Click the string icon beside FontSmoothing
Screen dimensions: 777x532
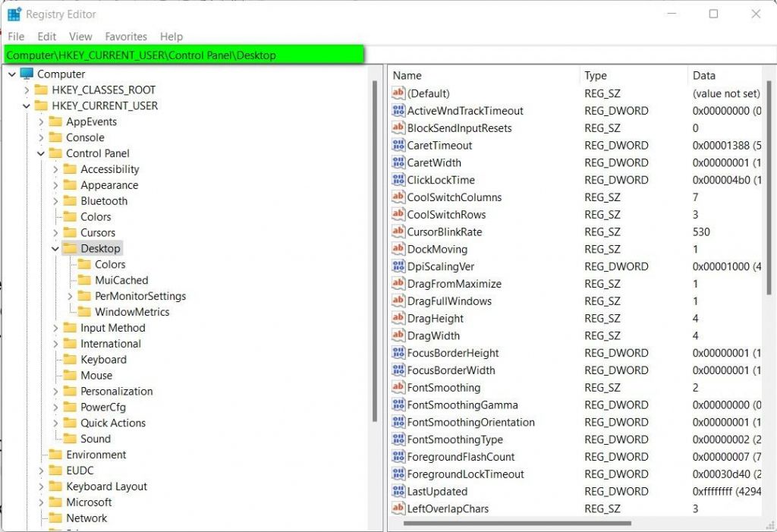(x=398, y=387)
